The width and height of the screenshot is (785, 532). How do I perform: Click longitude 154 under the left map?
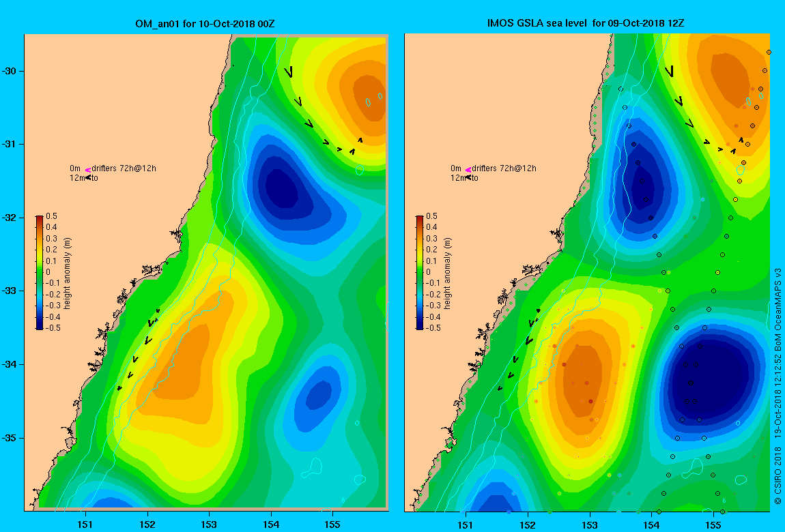coord(271,524)
